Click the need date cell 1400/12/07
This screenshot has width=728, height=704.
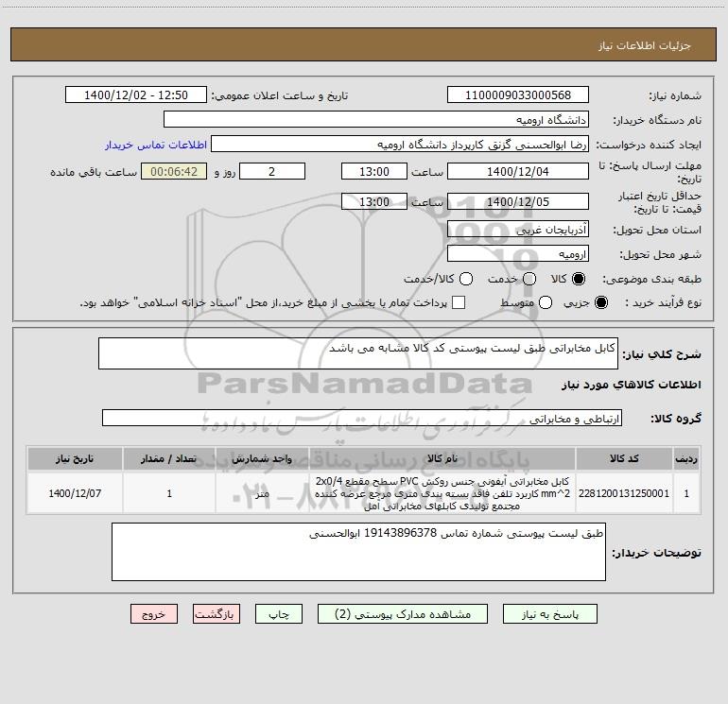point(75,493)
